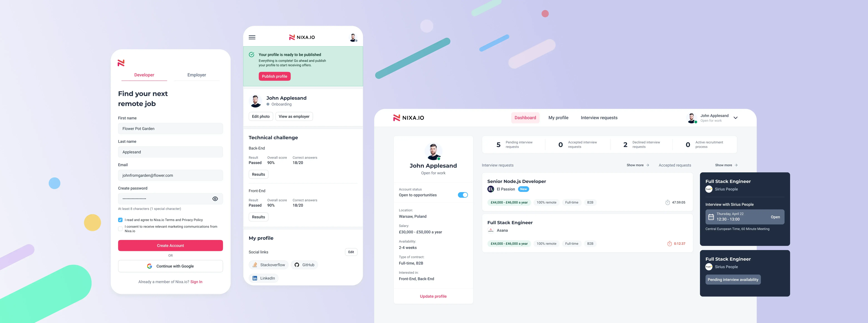Screen dimensions: 868x323
Task: Click the green checkmark profile ready icon
Action: 252,55
